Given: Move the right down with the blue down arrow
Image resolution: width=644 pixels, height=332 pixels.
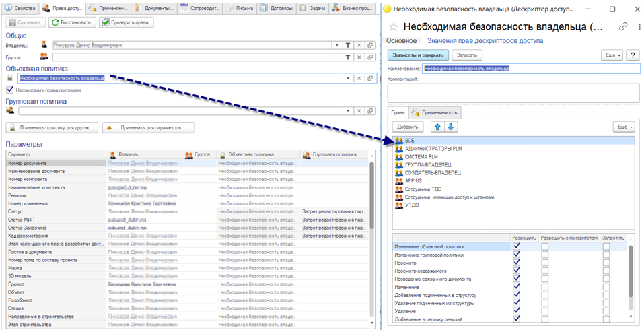Looking at the screenshot, I should click(x=451, y=127).
